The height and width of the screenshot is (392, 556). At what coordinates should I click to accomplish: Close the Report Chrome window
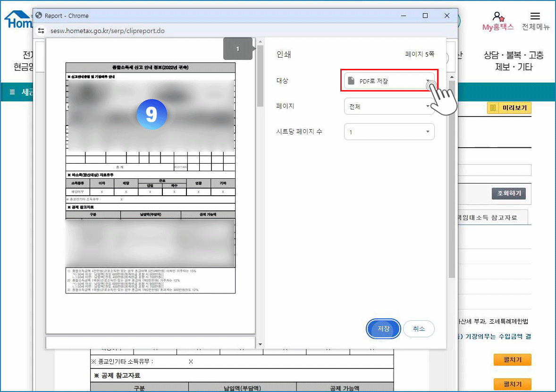pyautogui.click(x=447, y=16)
